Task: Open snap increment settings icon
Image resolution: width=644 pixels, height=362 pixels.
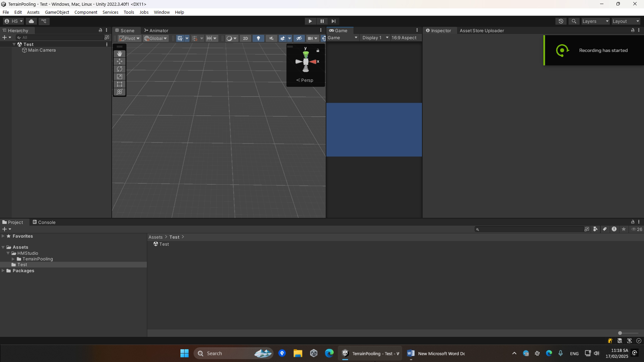Action: click(x=212, y=38)
